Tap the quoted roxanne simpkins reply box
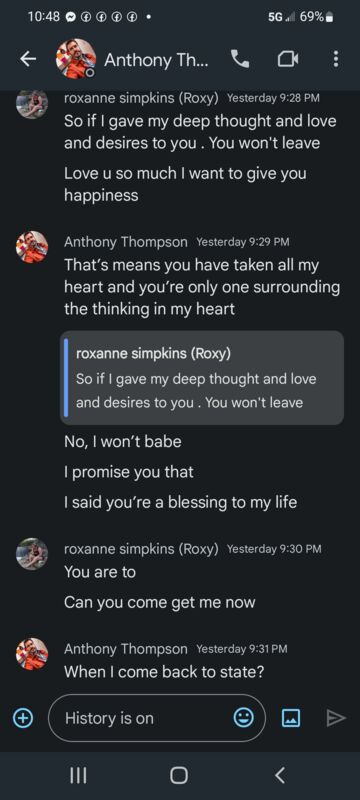Screen dimensions: 360x800 [202, 378]
